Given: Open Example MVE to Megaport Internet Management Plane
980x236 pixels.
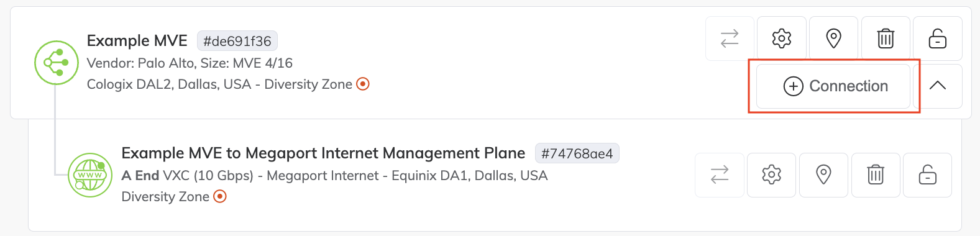Looking at the screenshot, I should point(323,153).
